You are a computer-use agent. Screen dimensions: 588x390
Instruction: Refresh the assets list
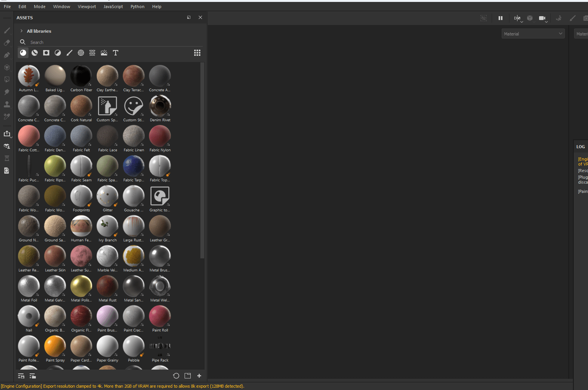point(176,376)
